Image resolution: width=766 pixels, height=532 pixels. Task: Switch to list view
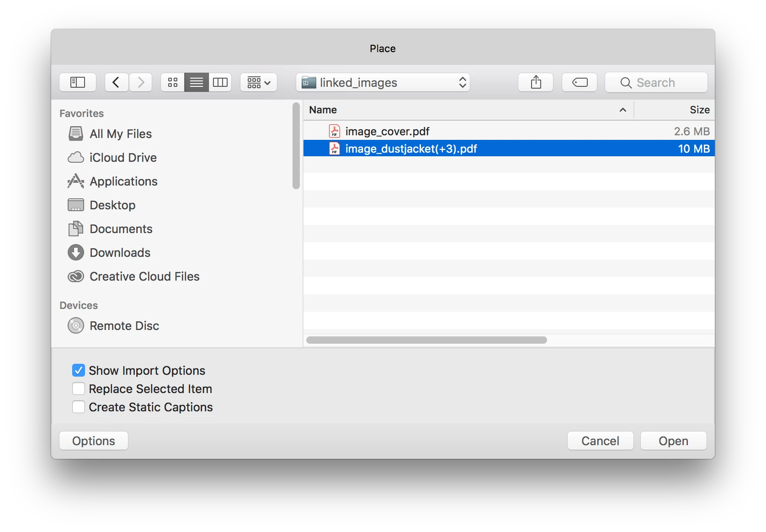pos(197,82)
